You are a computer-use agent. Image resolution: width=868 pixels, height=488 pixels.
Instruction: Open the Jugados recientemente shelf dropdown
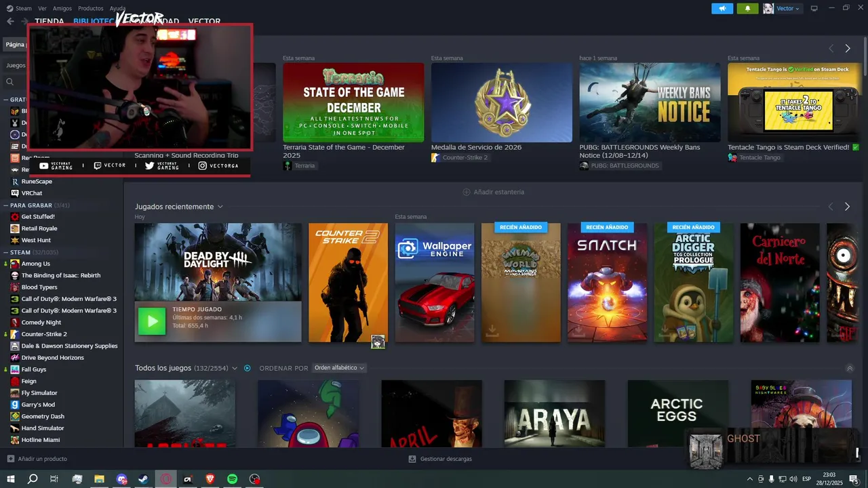220,207
